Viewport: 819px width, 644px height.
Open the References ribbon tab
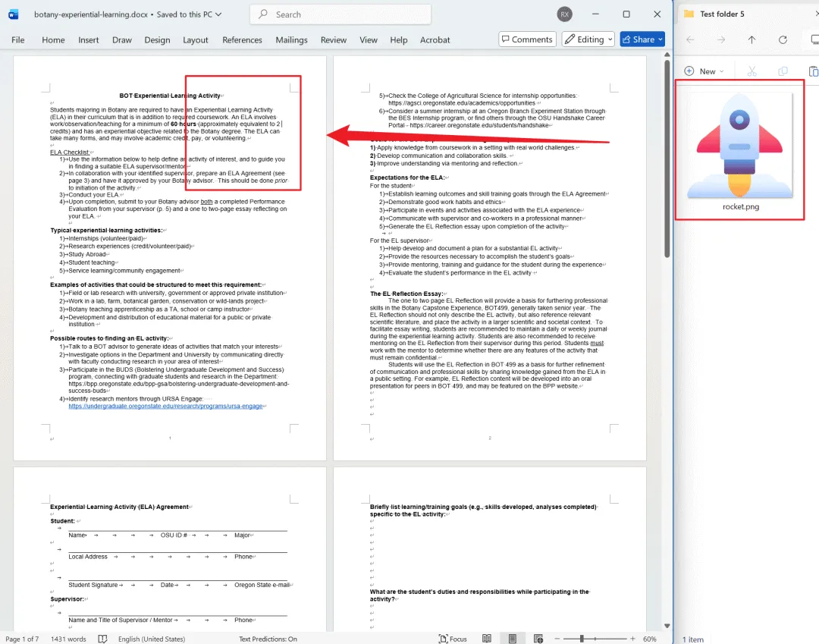[242, 39]
